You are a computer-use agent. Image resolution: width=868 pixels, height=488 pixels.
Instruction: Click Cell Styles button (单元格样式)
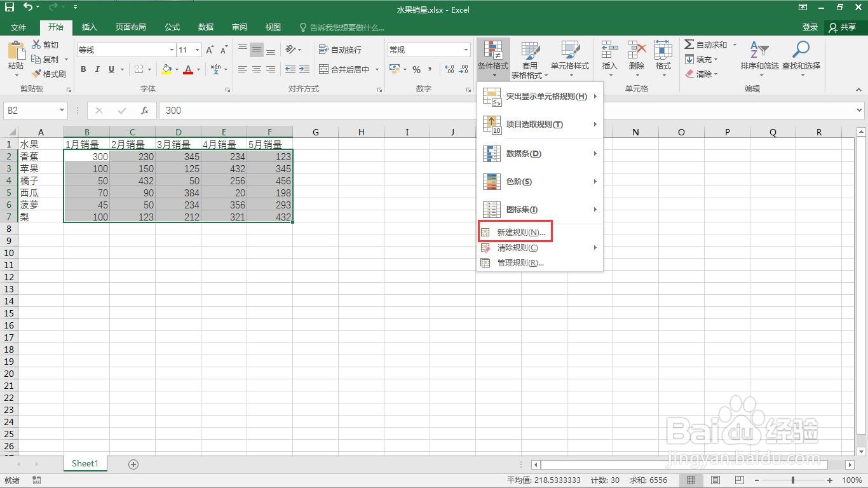[570, 59]
